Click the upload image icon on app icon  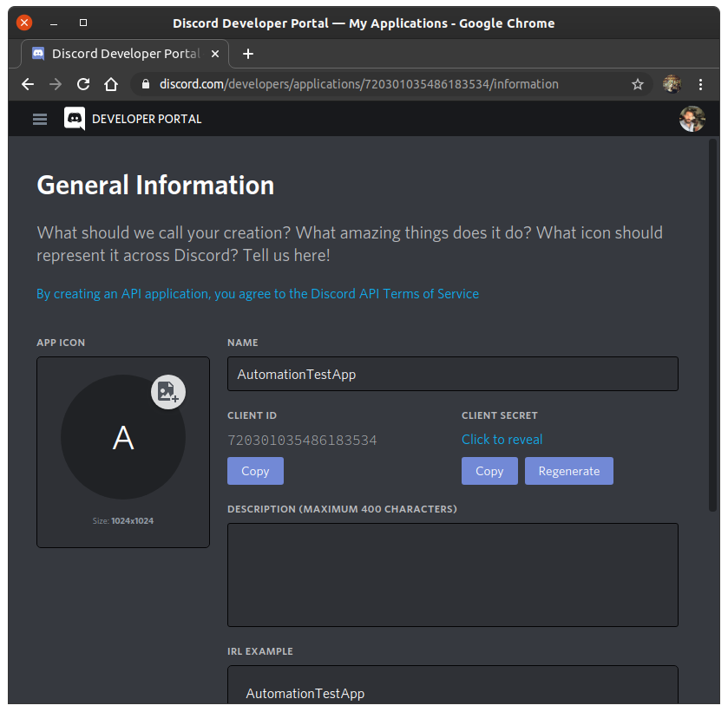168,392
